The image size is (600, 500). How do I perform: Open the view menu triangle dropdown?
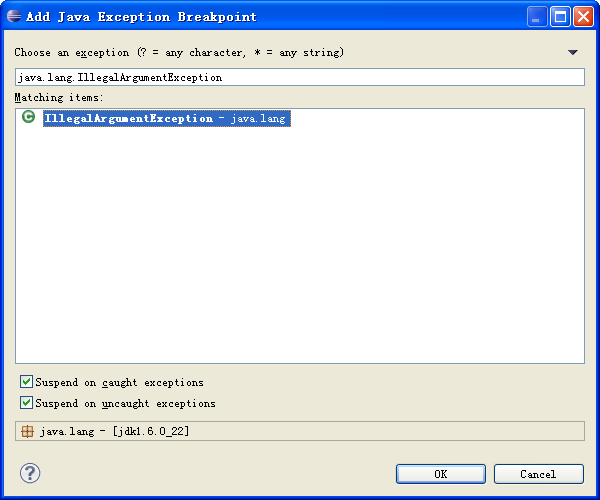573,52
